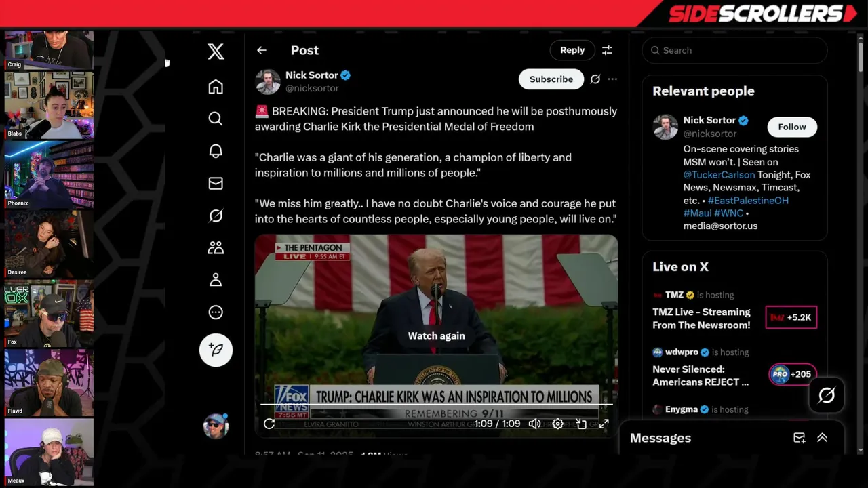Replay the video with the circular arrow
The width and height of the screenshot is (868, 488).
269,424
